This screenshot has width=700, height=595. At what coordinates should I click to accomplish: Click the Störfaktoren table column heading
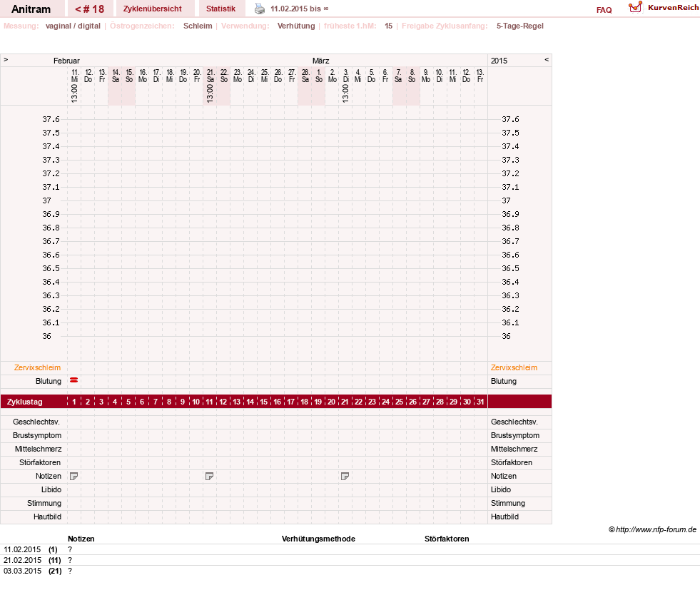(x=447, y=539)
